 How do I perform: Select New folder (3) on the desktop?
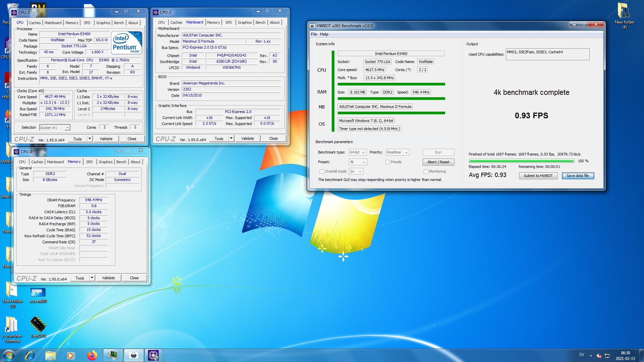pyautogui.click(x=12, y=295)
